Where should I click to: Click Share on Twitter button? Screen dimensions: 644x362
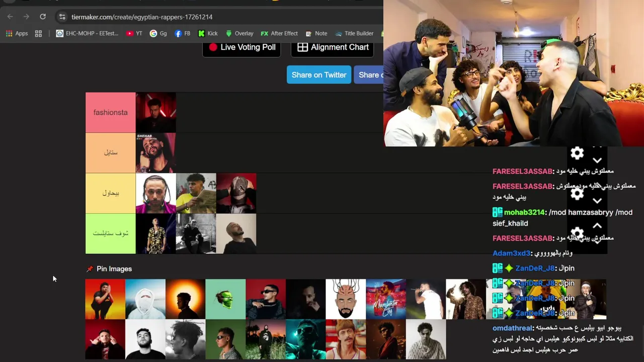point(319,75)
